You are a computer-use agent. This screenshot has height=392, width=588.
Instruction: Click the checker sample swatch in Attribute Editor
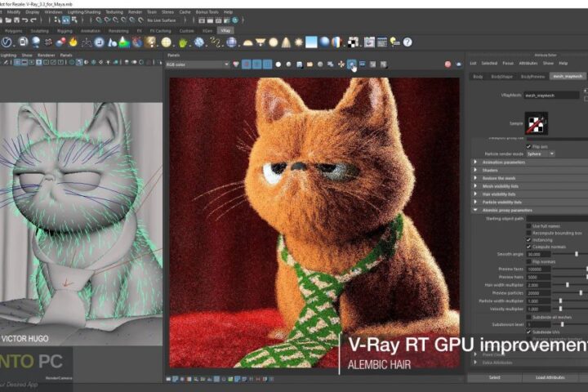537,123
